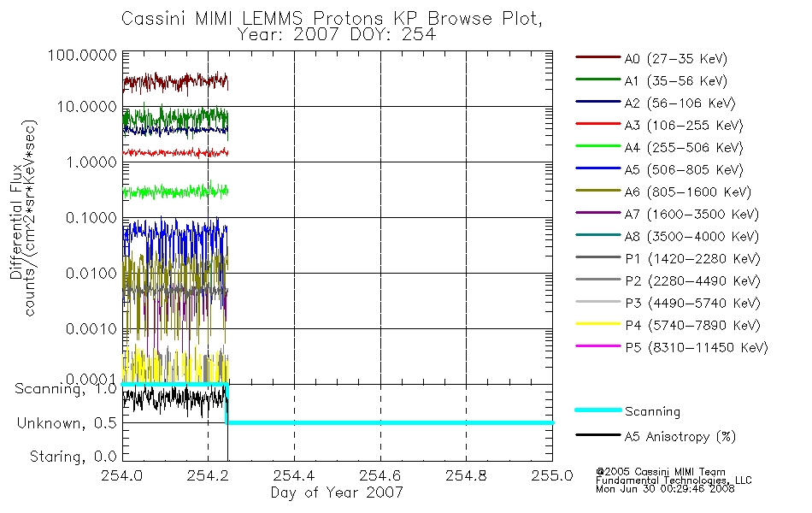This screenshot has width=812, height=513.
Task: Select the A6 (805-1600 KeV) legend label
Action: point(688,192)
